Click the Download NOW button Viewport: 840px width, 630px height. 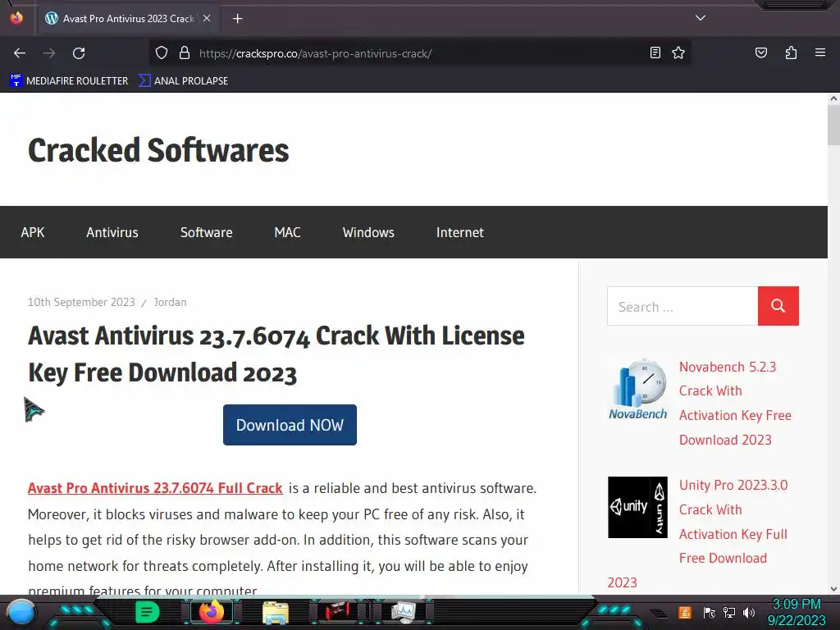click(290, 425)
